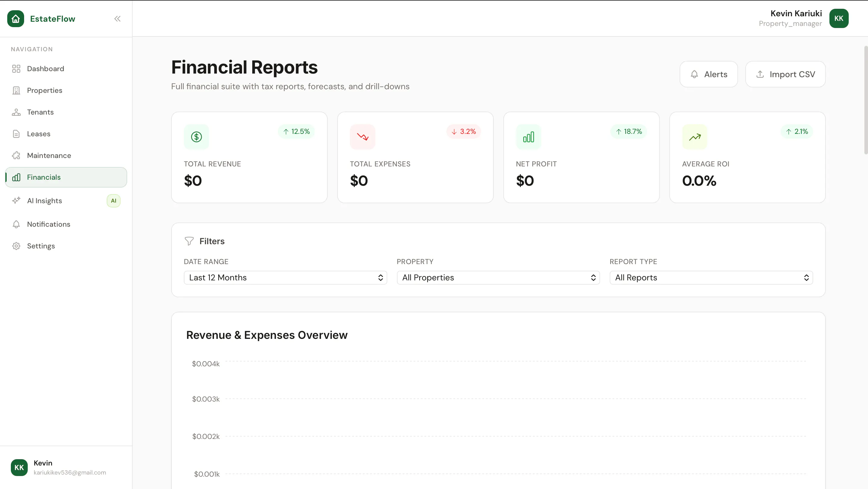Viewport: 868px width, 489px height.
Task: Click the Leases document icon
Action: [x=16, y=134]
